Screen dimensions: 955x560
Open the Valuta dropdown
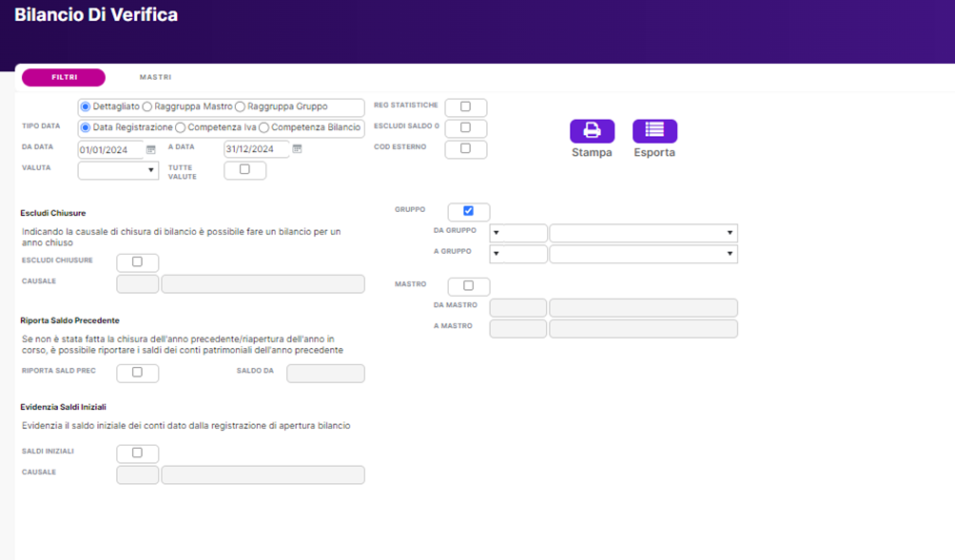coord(118,170)
